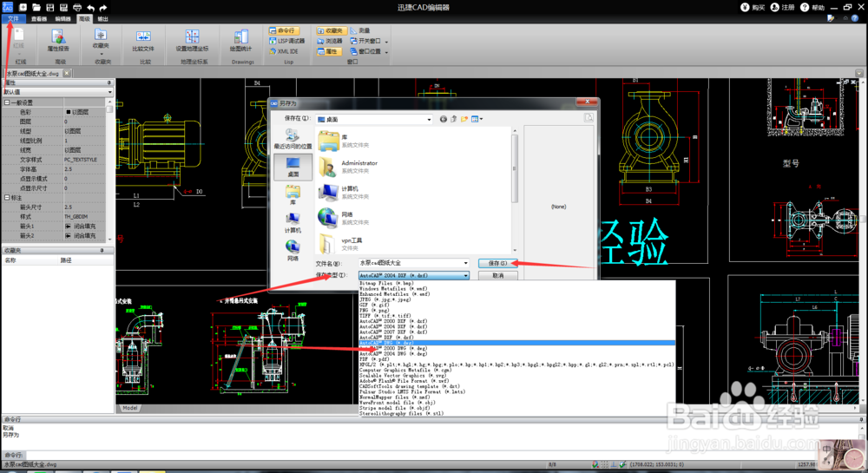Screen dimensions: 868x473
Task: Click the New file icon in title bar
Action: click(23, 7)
